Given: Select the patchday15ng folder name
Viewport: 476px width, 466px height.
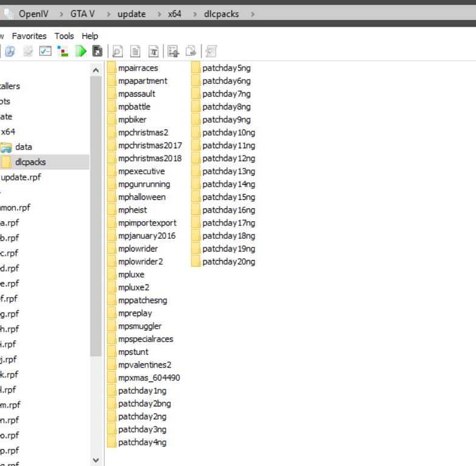Looking at the screenshot, I should click(x=229, y=197).
